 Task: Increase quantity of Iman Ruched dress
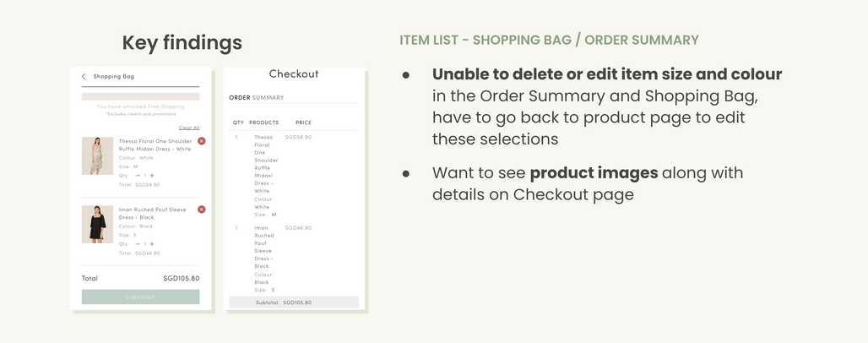point(152,244)
